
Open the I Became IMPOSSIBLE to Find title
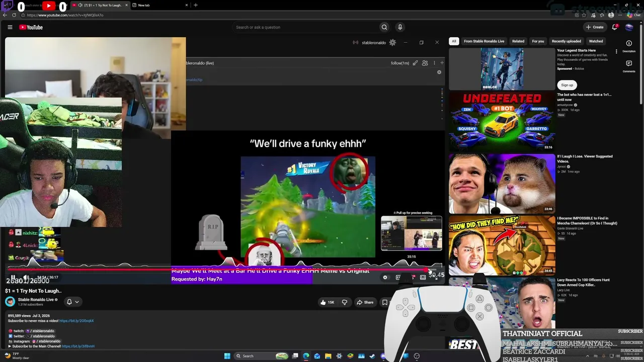[x=587, y=221]
